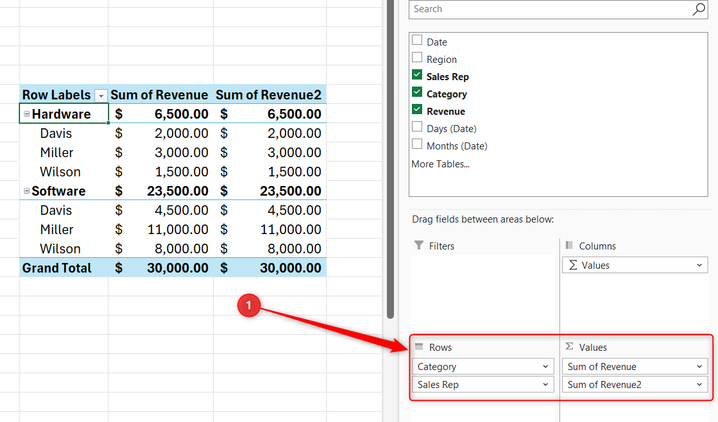Screen dimensions: 718x422
Task: Uncheck the Revenue field checkbox
Action: pyautogui.click(x=417, y=109)
